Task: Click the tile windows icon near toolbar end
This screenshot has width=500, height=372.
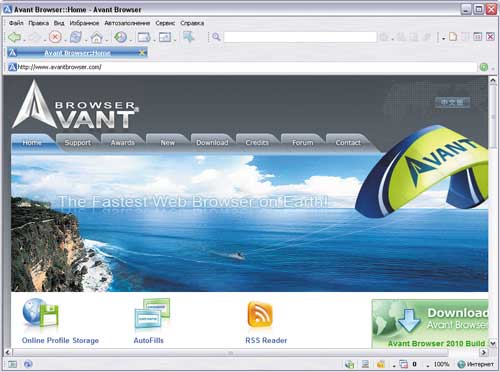Action: [477, 36]
